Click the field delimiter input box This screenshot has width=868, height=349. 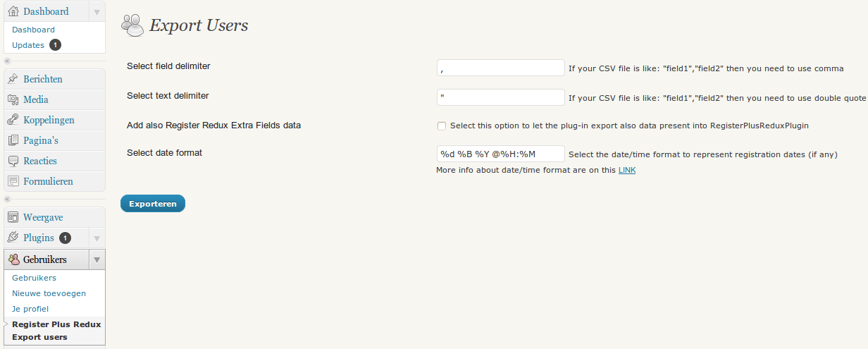[501, 68]
